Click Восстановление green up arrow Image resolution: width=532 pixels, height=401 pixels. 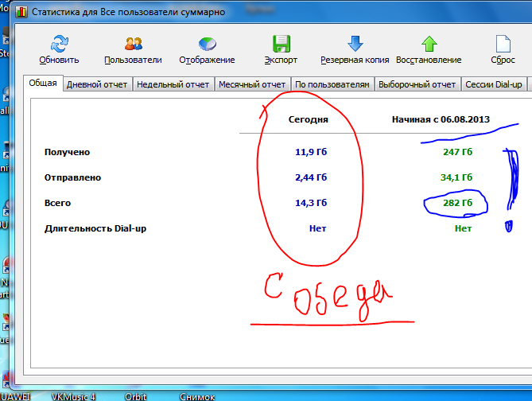[x=429, y=43]
